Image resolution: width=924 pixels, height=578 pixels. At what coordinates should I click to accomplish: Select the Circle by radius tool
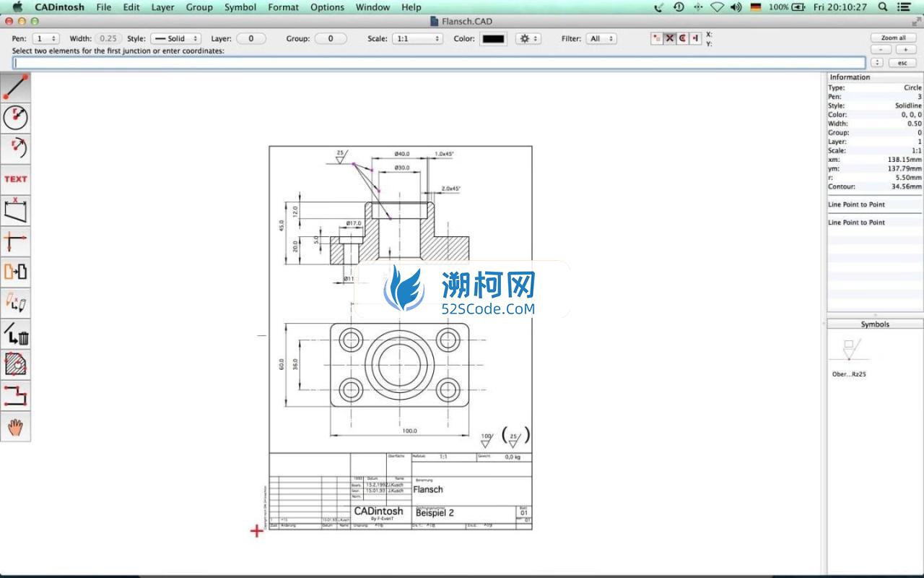tap(15, 117)
